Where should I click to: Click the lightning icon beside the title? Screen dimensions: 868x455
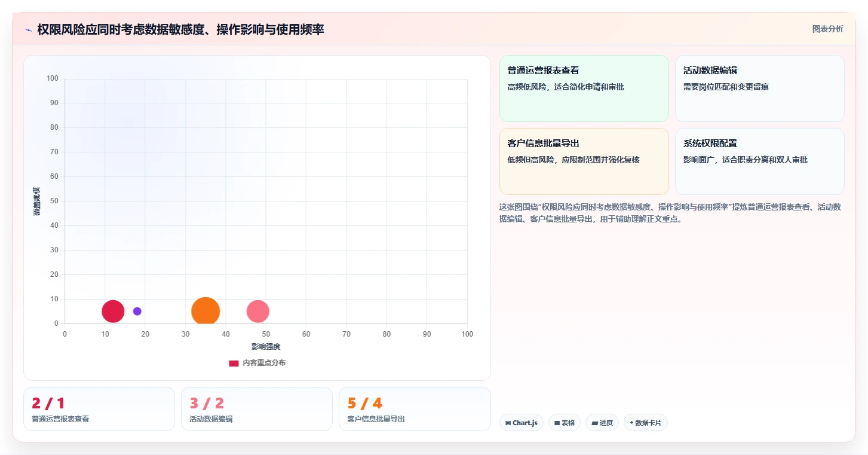click(28, 30)
